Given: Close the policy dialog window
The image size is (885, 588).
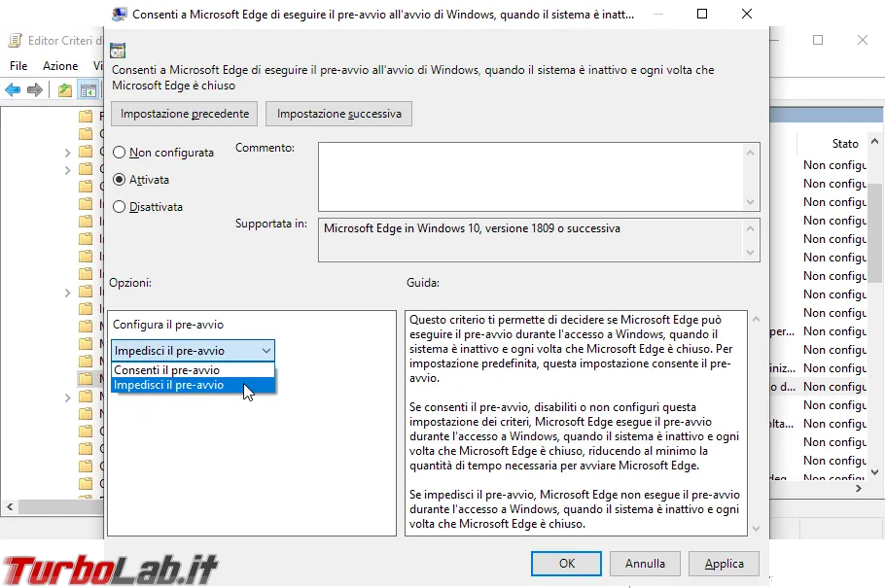Looking at the screenshot, I should (x=747, y=14).
